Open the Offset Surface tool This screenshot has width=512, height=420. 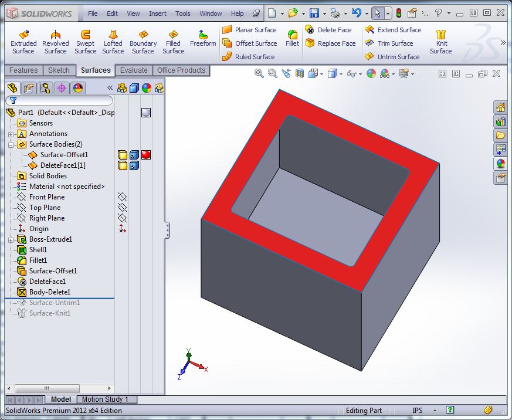pos(228,43)
